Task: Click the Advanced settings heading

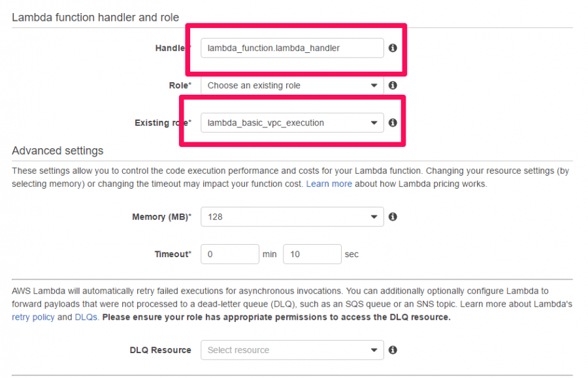Action: point(57,151)
